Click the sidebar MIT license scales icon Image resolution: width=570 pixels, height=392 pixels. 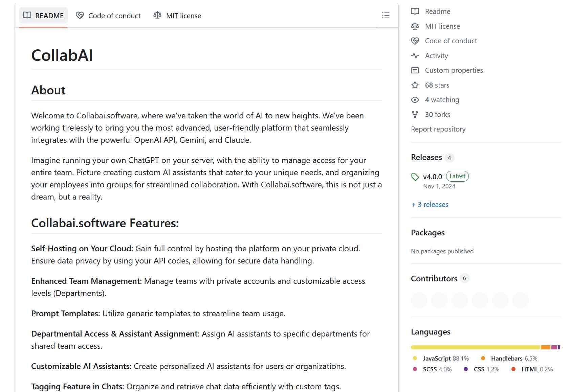[x=415, y=26]
